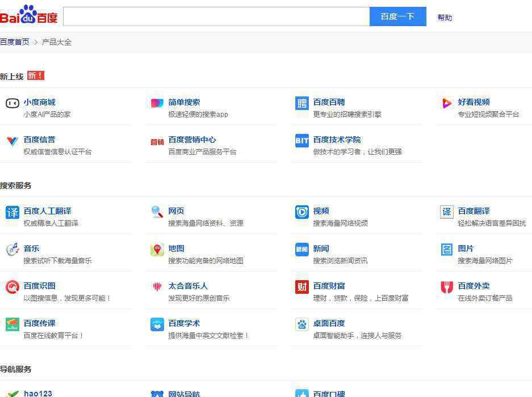The image size is (532, 397).
Task: Open the 百度百聘 link
Action: point(329,102)
